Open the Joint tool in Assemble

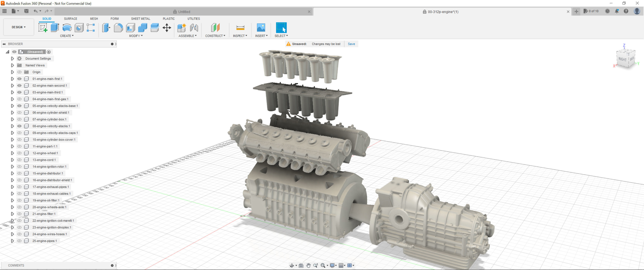194,28
